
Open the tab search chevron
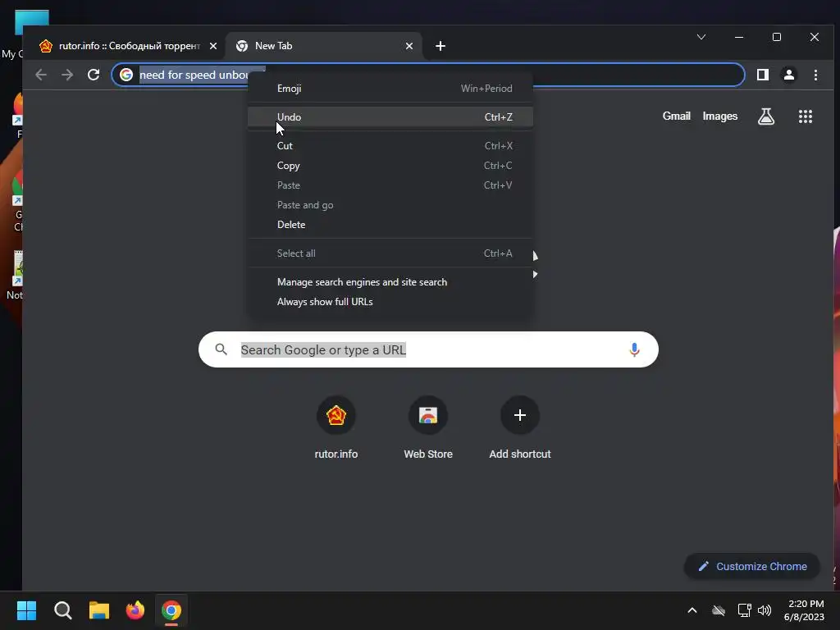(701, 37)
